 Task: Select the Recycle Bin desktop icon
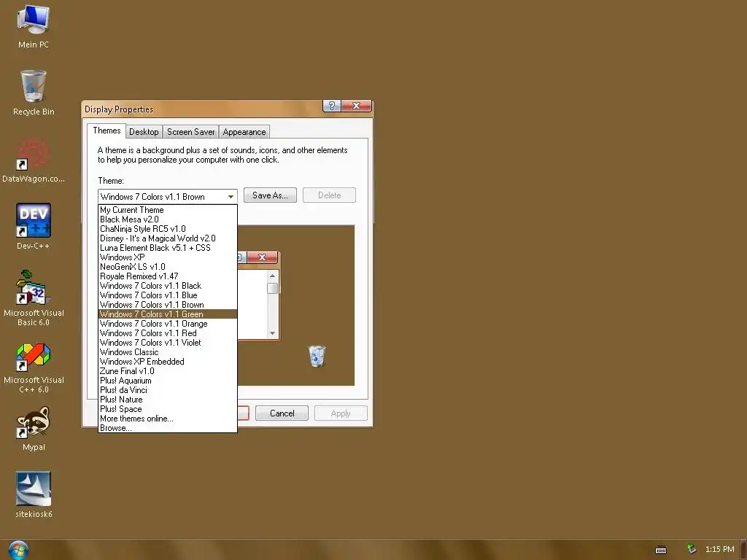[x=34, y=93]
